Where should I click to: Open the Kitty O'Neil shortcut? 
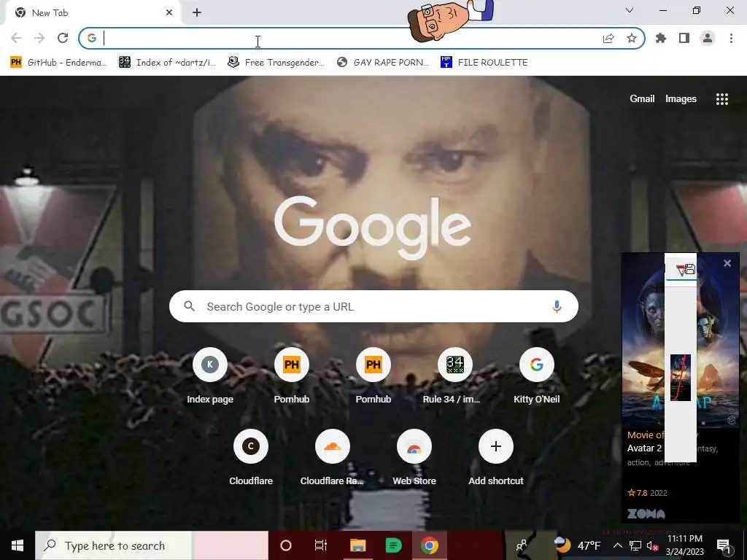pos(536,376)
